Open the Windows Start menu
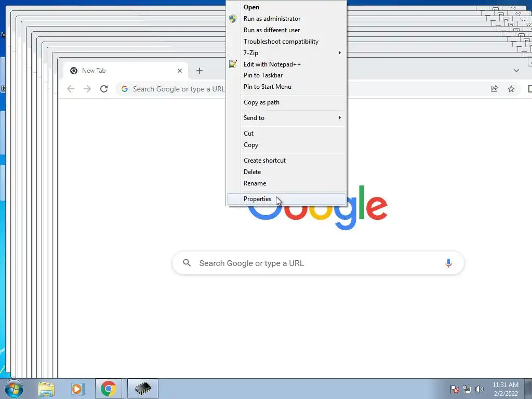532x399 pixels. [14, 389]
